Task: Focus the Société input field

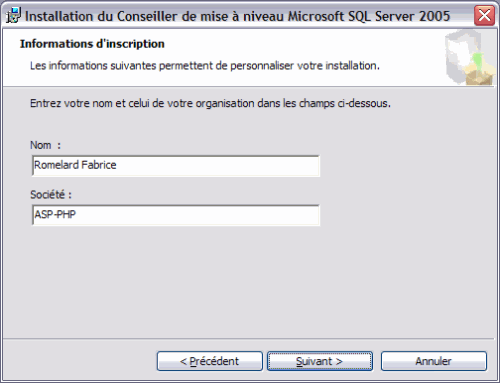Action: pyautogui.click(x=176, y=215)
